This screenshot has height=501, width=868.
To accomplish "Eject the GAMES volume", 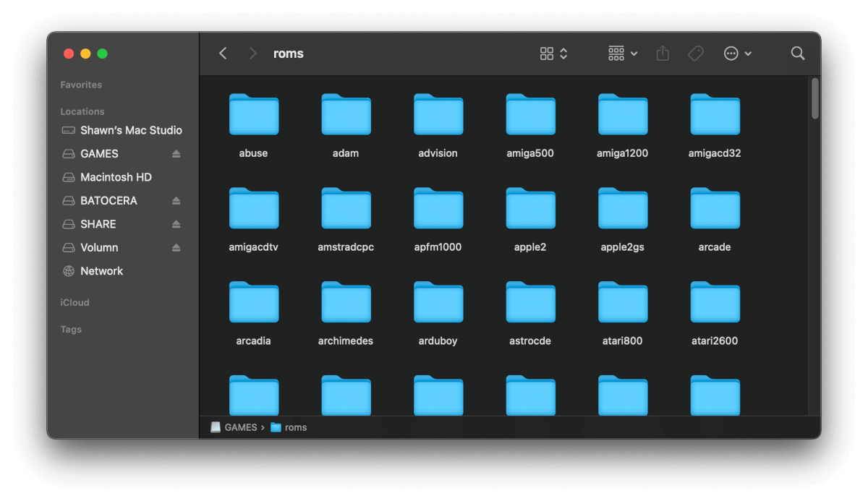I will [x=176, y=154].
